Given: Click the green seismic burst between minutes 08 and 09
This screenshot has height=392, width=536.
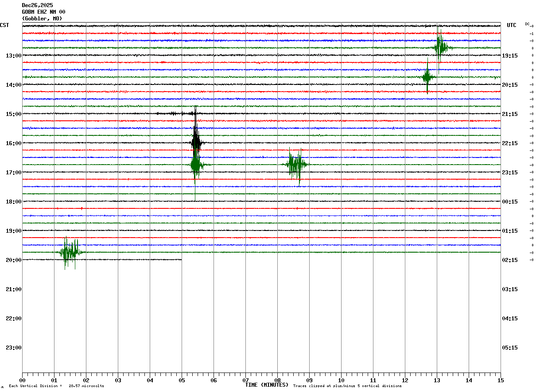Looking at the screenshot, I should tap(295, 165).
